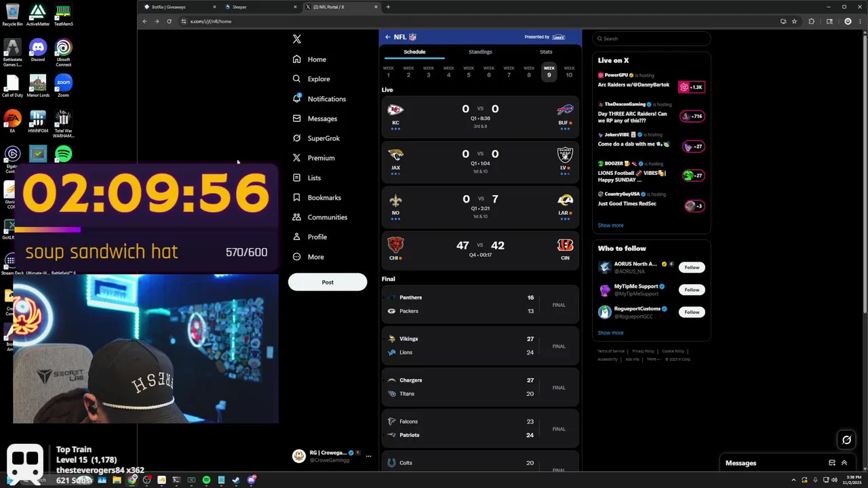Viewport: 868px width, 488px height.
Task: Click the Jaguars team logo
Action: click(395, 154)
